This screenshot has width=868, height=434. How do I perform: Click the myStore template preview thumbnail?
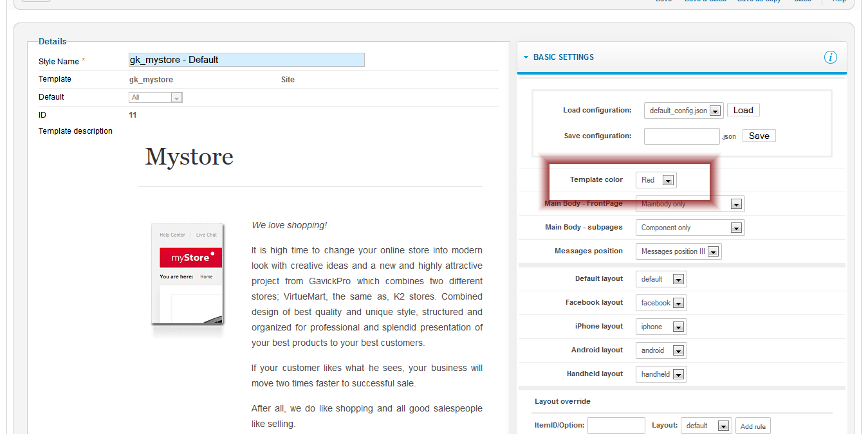coord(187,273)
